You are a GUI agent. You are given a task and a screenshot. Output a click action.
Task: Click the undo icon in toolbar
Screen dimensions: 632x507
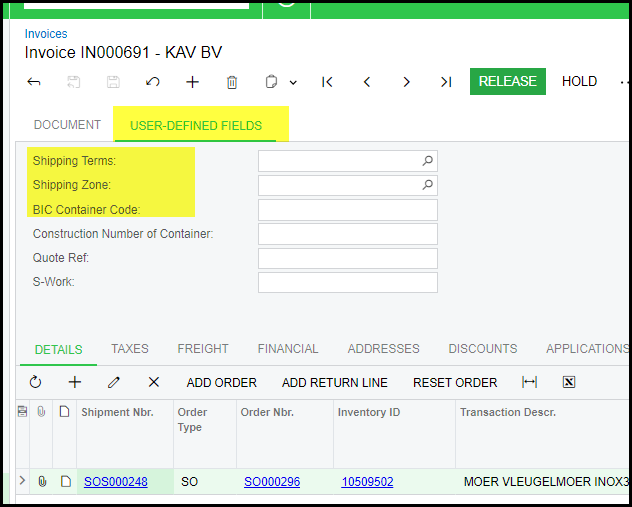coord(153,82)
